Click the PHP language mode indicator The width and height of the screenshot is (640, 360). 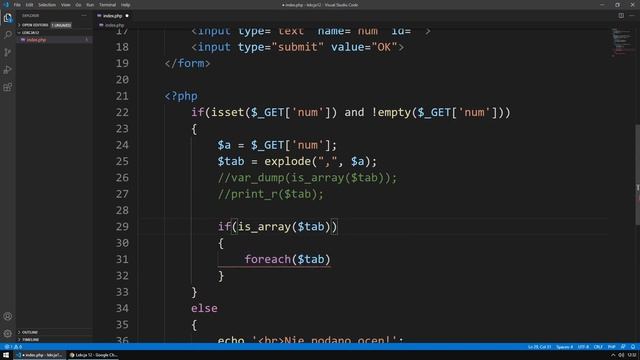(x=611, y=347)
